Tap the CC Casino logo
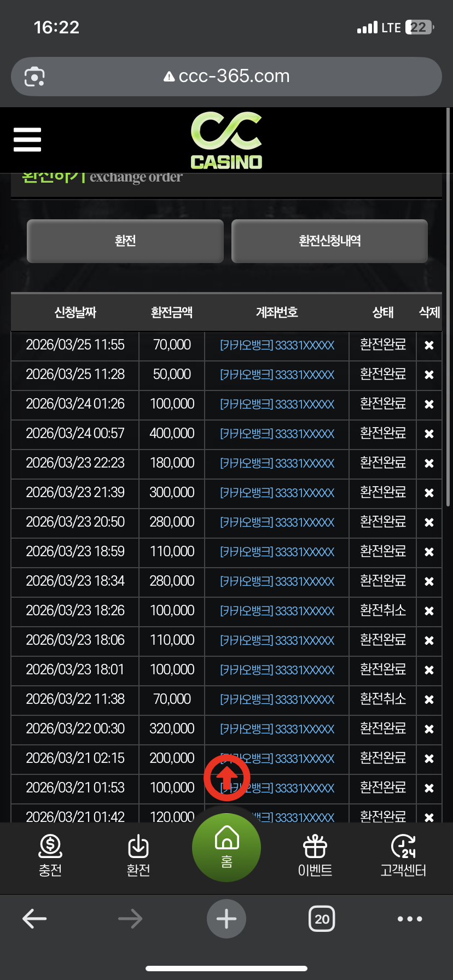Screen dimensions: 453x980 pos(226,140)
